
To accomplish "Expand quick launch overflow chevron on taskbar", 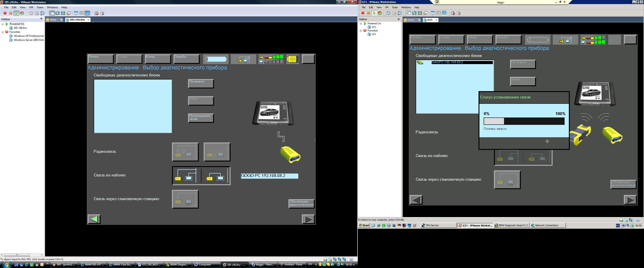I will [x=47, y=264].
